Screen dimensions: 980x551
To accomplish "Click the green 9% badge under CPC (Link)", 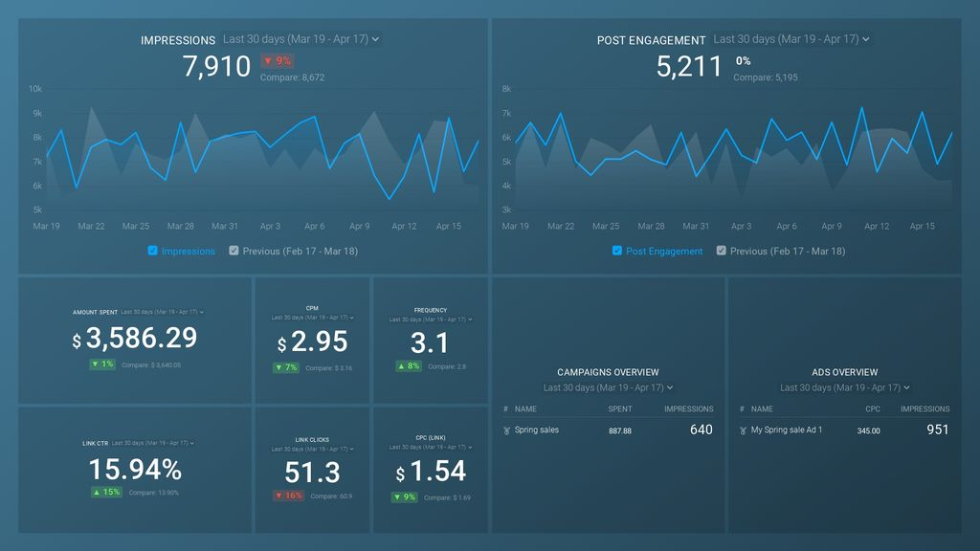I will 405,497.
